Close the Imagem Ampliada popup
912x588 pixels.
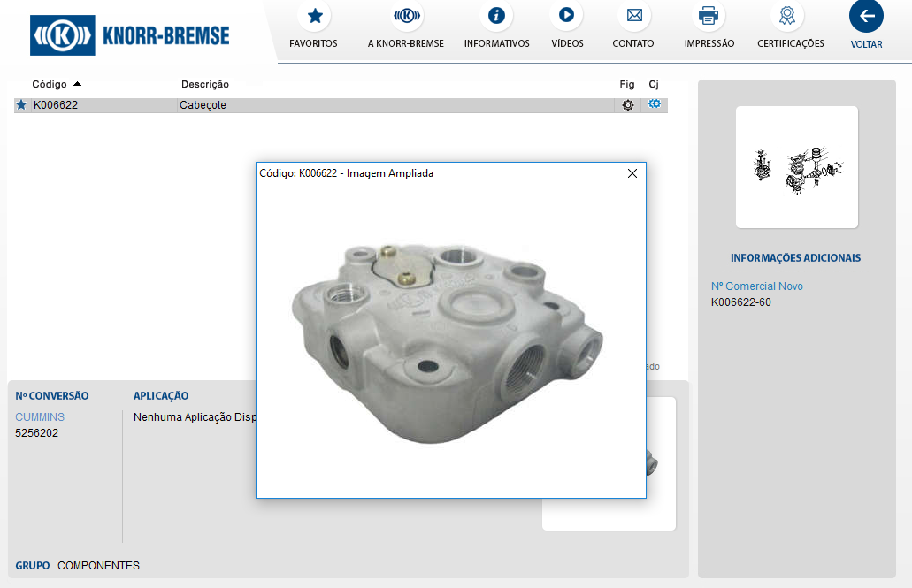(632, 173)
